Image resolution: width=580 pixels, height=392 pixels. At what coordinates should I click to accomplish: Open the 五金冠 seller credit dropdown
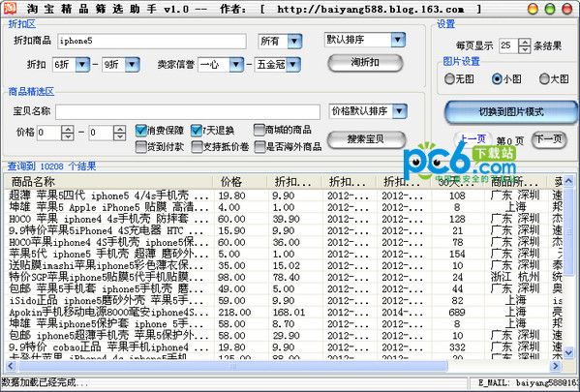[x=293, y=65]
